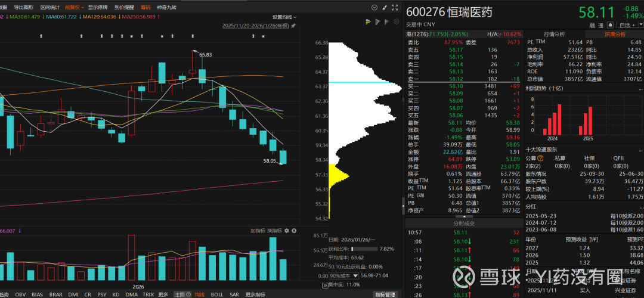Click the date range 2025/11/20-2026/1/26 link

pyautogui.click(x=255, y=26)
